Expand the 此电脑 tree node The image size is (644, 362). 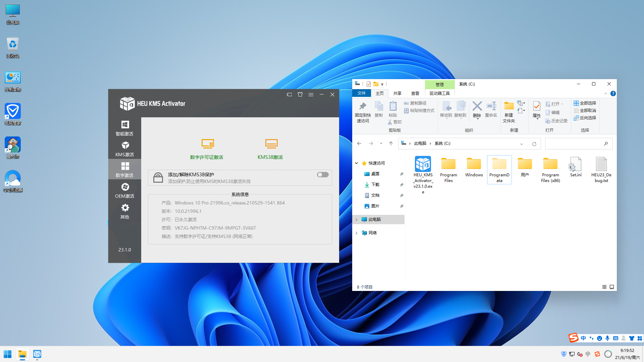tap(357, 220)
